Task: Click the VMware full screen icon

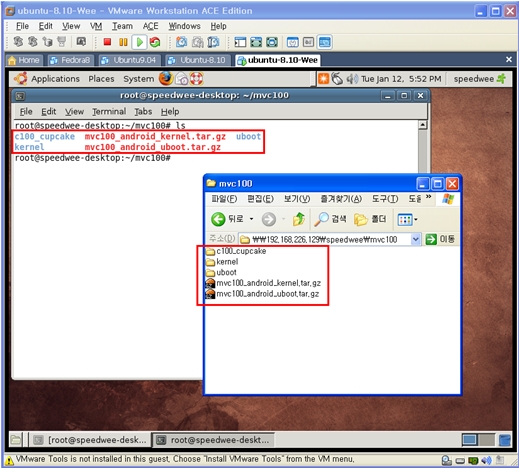Action: pos(256,42)
